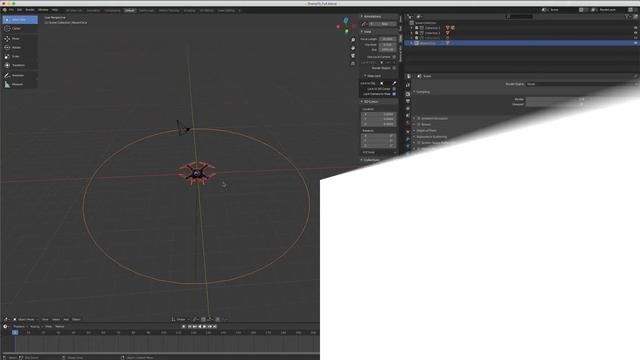Screen dimensions: 640x360
Task: Open the outliner filter funnel
Action: pos(627,16)
